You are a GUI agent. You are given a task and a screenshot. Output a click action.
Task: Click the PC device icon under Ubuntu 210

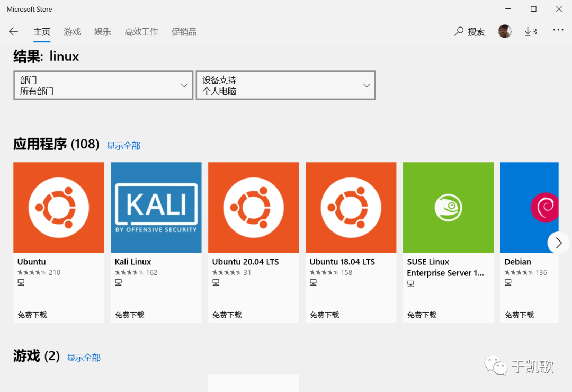tap(21, 282)
